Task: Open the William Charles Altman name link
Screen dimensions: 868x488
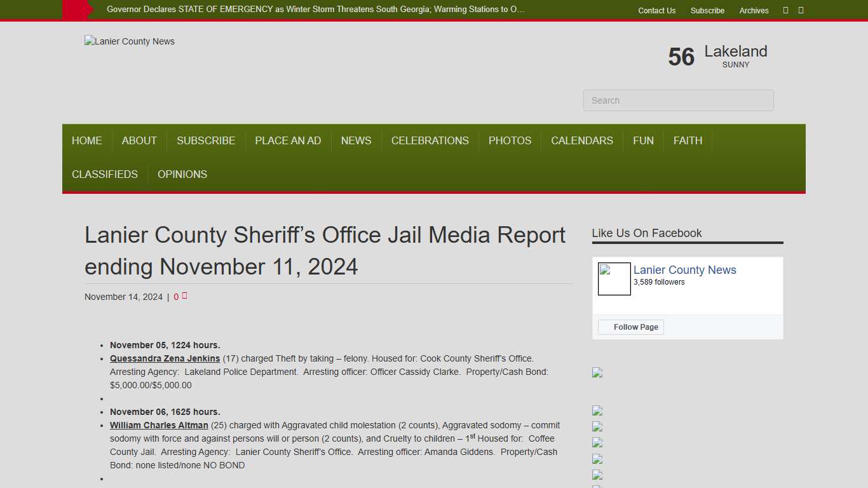Action: click(159, 425)
